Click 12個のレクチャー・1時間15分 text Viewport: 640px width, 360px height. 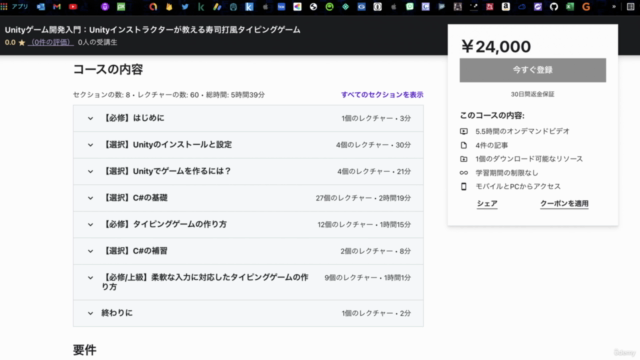tap(364, 224)
